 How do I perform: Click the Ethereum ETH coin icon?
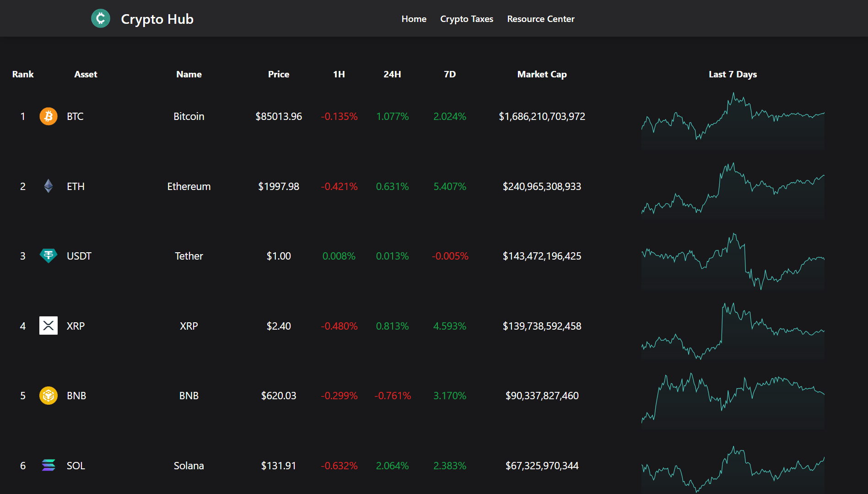[x=48, y=186]
